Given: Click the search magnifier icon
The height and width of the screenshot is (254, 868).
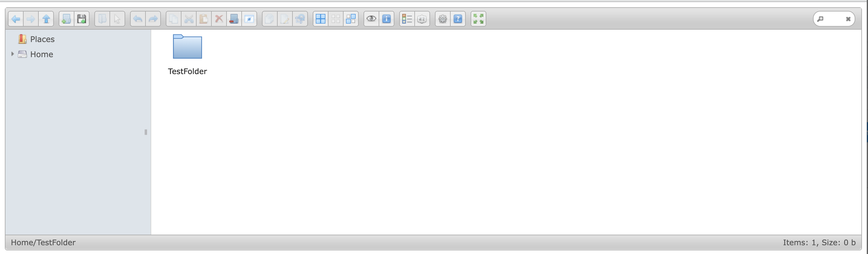Looking at the screenshot, I should point(821,19).
